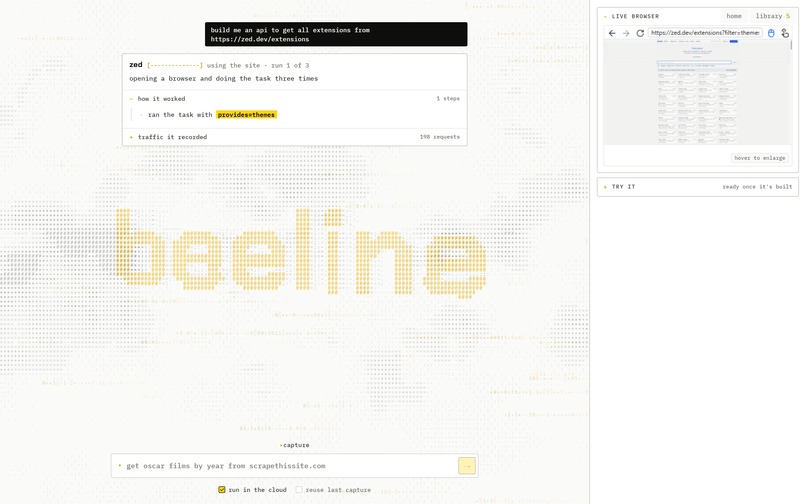806x504 pixels.
Task: Click the 1 steps count
Action: coord(448,98)
